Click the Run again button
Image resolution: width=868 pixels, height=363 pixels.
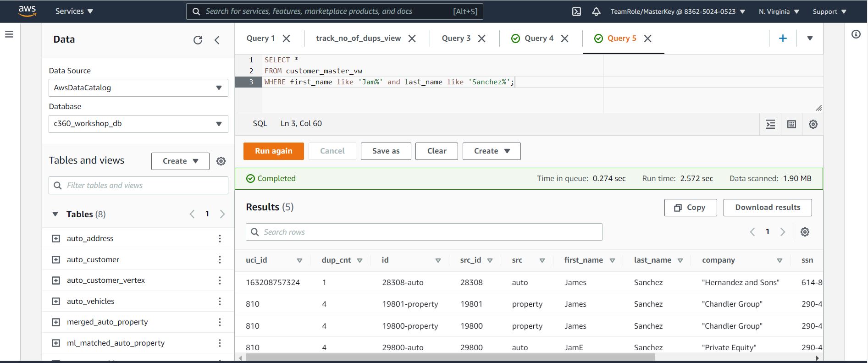coord(273,151)
